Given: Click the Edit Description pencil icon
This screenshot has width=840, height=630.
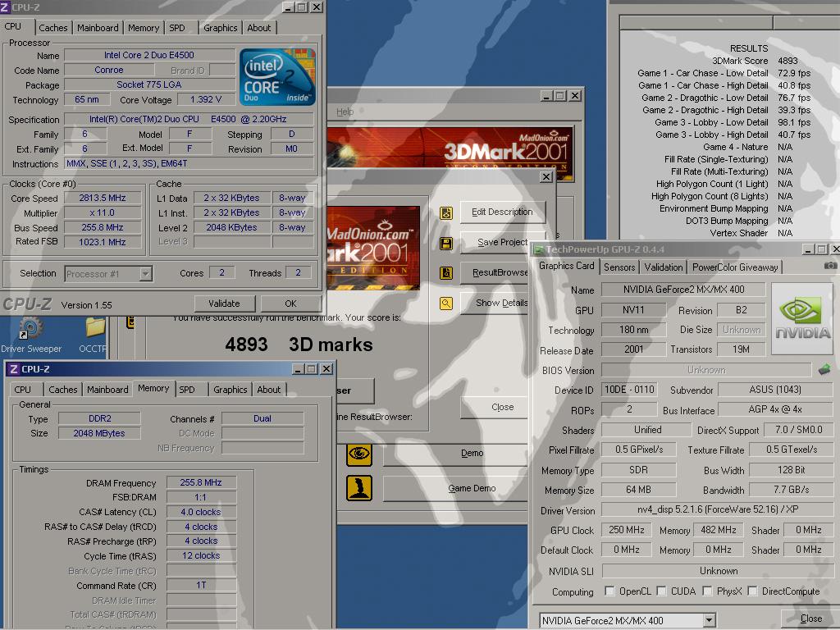Looking at the screenshot, I should (x=445, y=212).
